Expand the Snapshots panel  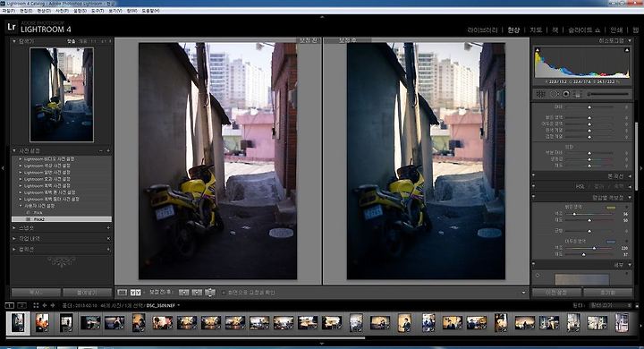[14, 227]
